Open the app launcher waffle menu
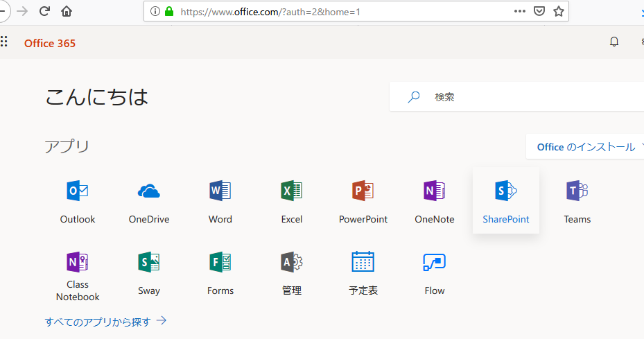644x339 pixels. (4, 42)
